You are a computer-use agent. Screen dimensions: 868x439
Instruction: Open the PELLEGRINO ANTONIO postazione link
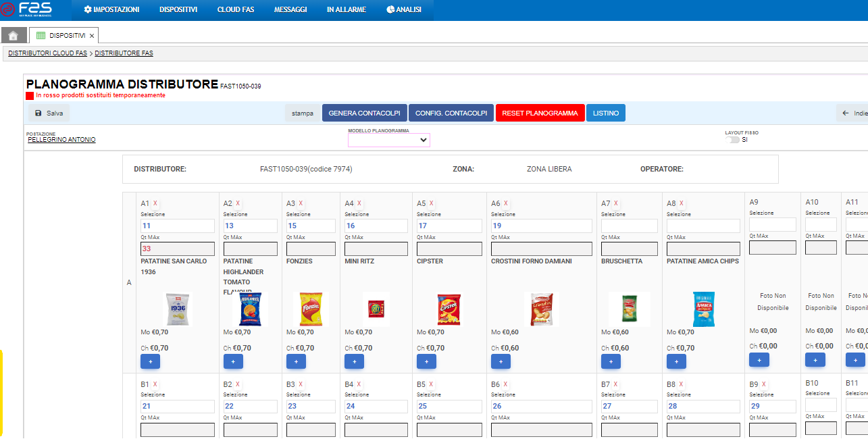coord(61,140)
